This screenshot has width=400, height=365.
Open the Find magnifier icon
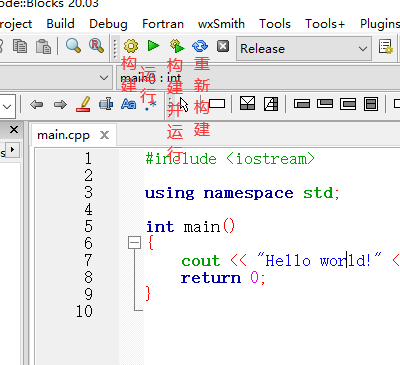[x=73, y=46]
